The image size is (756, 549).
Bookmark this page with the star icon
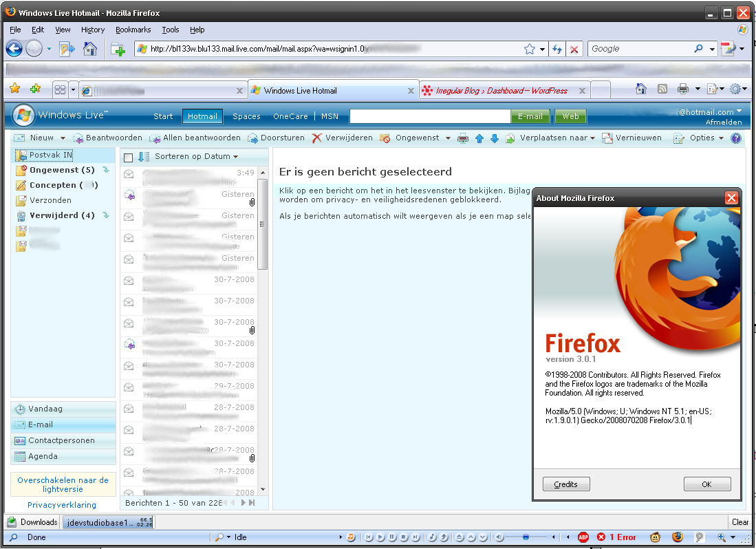pyautogui.click(x=530, y=49)
